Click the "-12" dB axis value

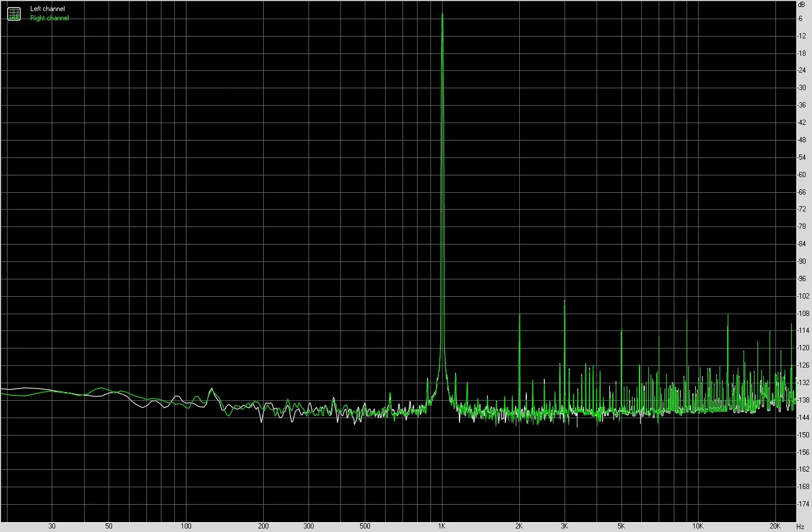point(802,36)
